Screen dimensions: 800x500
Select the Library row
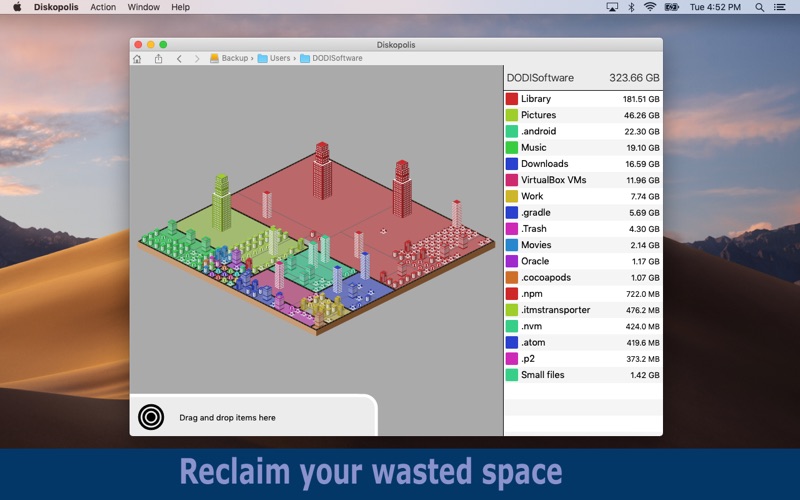[x=583, y=99]
